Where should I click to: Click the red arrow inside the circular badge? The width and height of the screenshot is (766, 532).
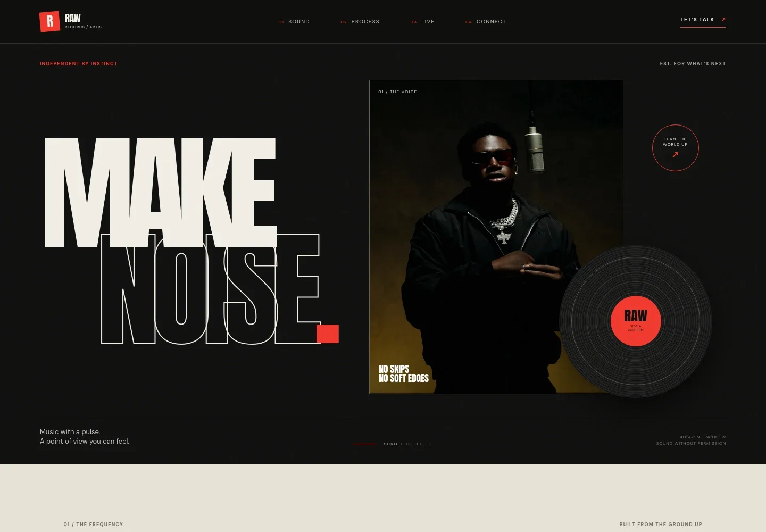point(676,155)
